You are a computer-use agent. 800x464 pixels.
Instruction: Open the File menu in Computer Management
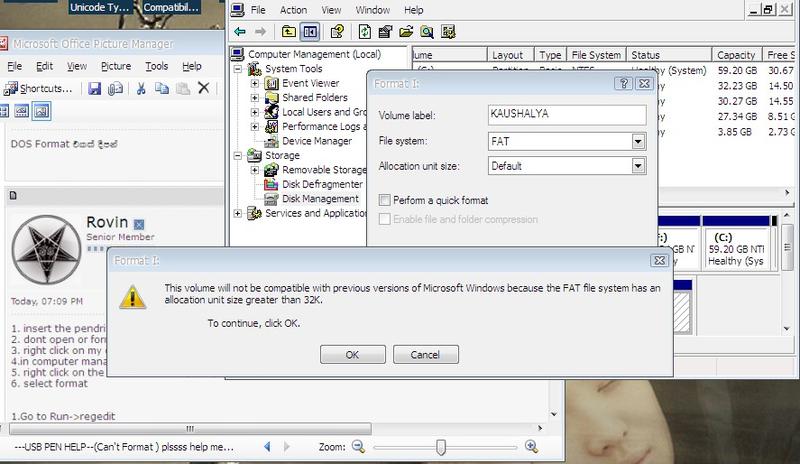coord(258,10)
